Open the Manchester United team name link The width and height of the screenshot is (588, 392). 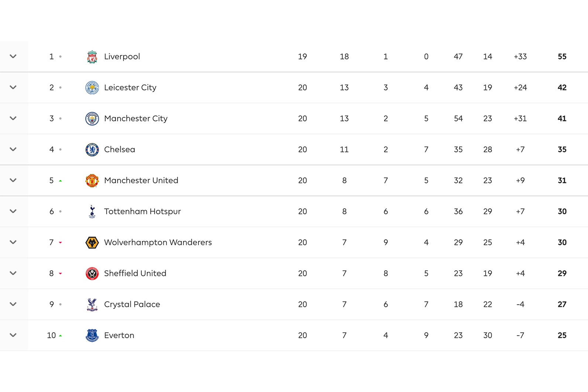(141, 181)
